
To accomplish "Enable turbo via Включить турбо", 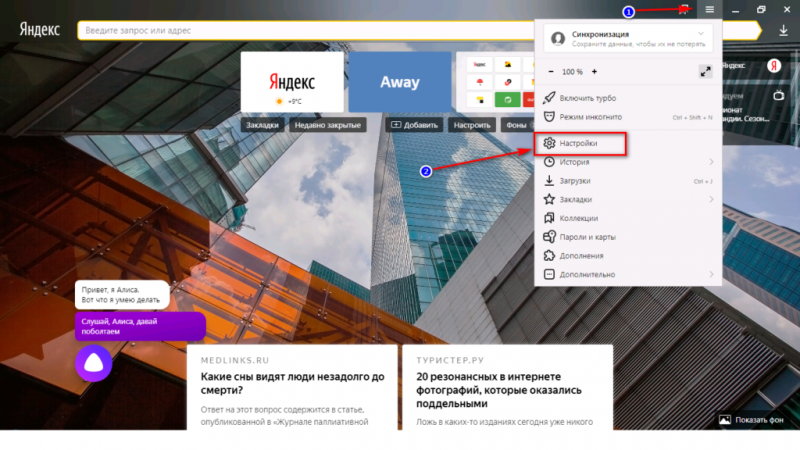I will [x=628, y=98].
